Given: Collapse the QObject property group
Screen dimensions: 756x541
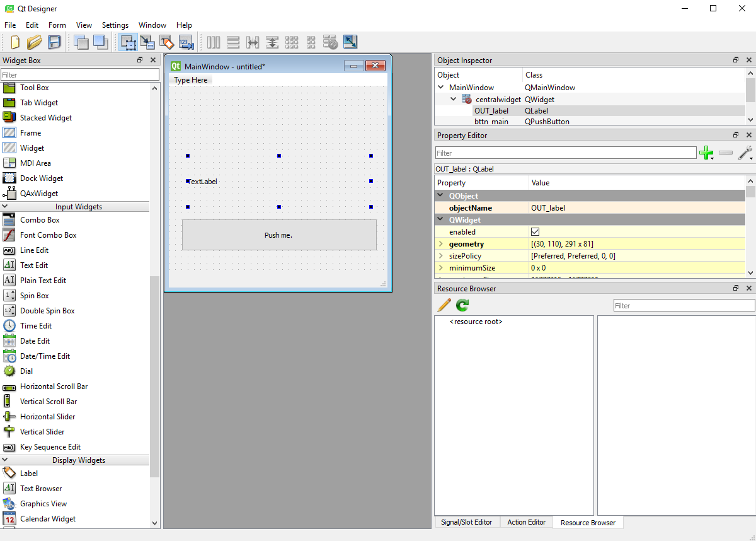Looking at the screenshot, I should [440, 196].
